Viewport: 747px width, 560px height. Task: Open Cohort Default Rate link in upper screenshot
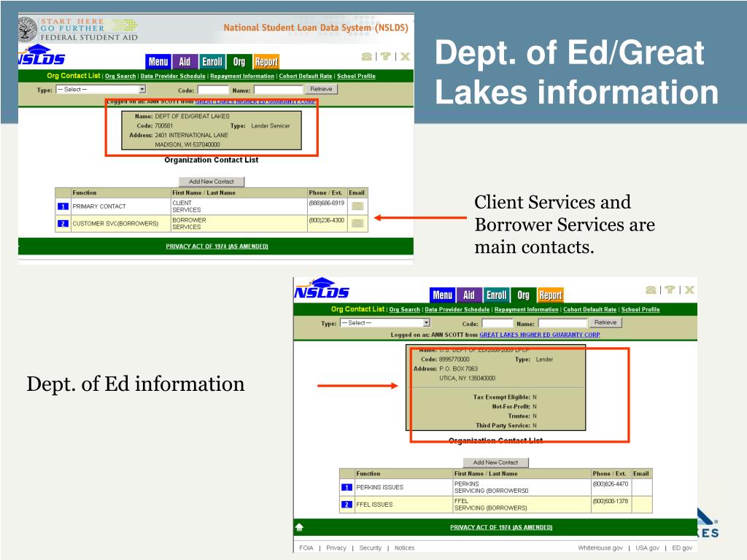306,76
